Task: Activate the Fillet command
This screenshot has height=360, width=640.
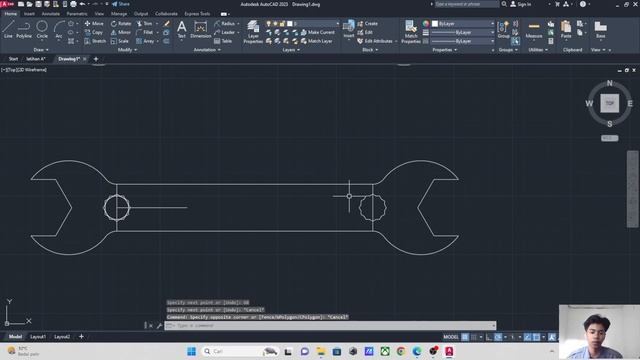Action: coord(144,32)
